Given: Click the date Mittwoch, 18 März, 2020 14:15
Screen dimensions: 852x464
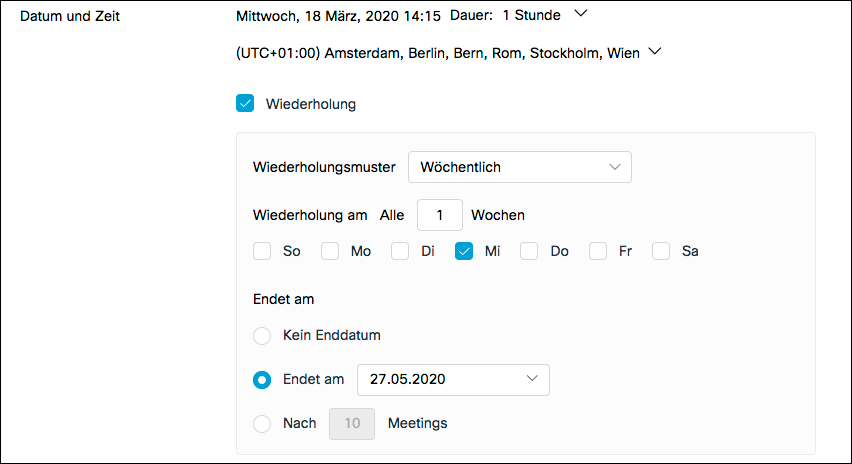Looking at the screenshot, I should point(339,16).
